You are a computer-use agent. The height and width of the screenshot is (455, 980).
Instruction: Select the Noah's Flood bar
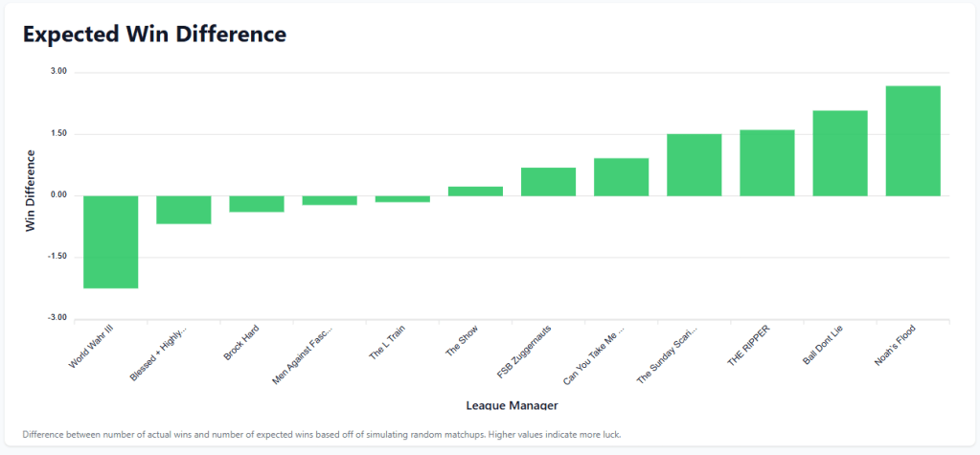coord(913,141)
